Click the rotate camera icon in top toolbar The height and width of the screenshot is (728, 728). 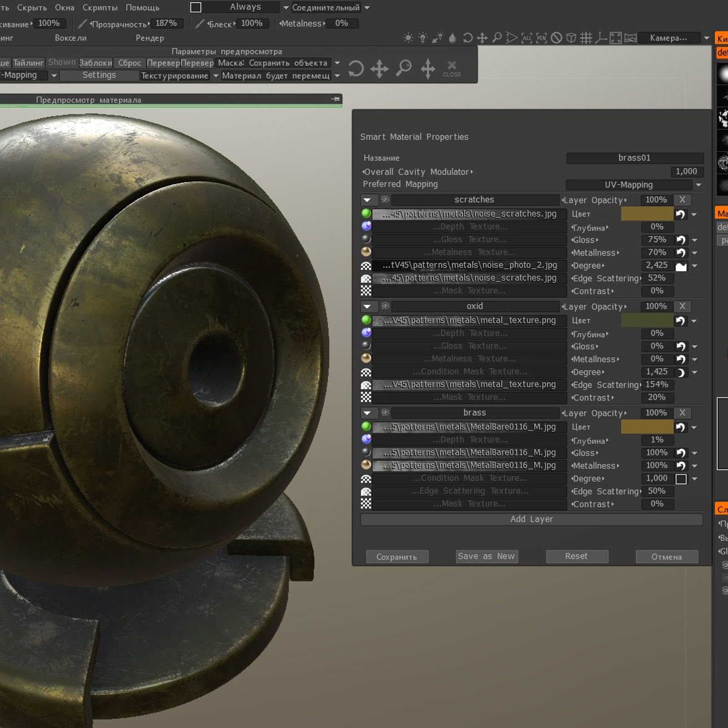[467, 38]
